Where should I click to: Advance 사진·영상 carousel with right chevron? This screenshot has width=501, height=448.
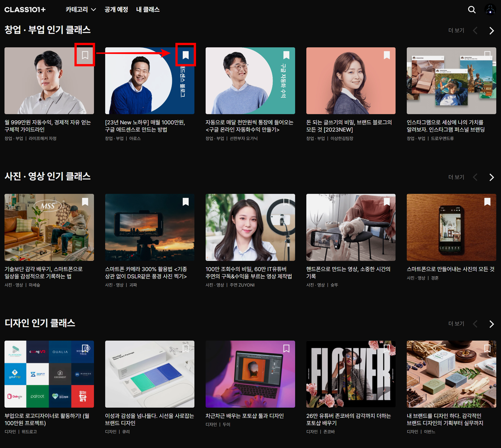coord(491,177)
